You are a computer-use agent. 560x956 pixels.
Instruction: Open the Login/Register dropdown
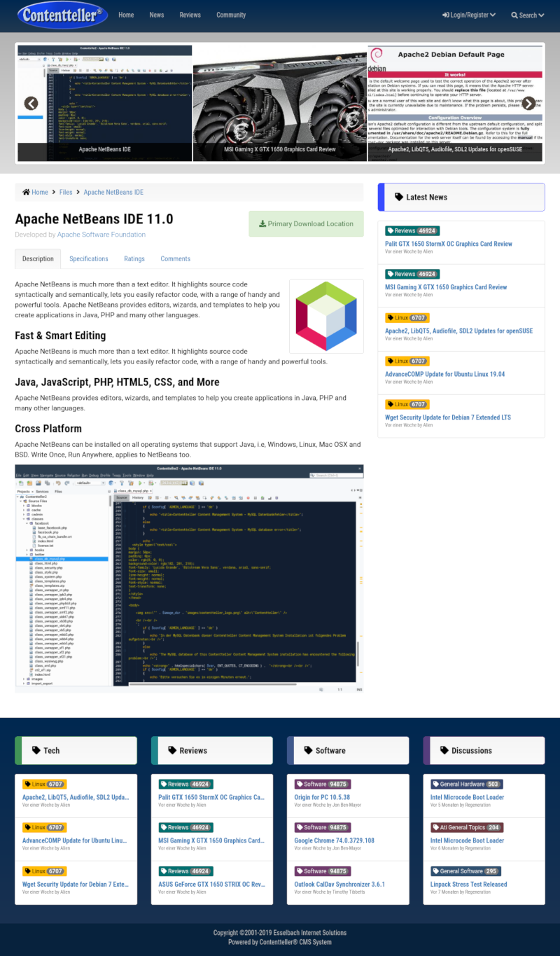pyautogui.click(x=469, y=15)
